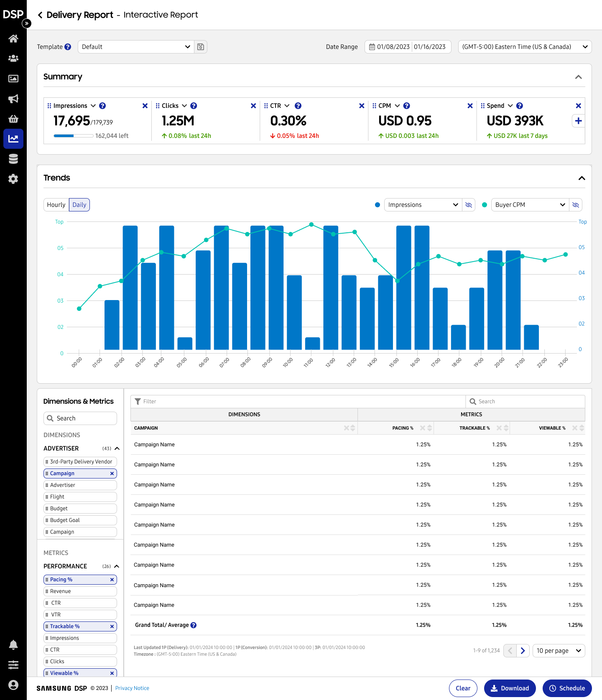Viewport: 602px width, 700px height.
Task: Add a summary metric with plus icon
Action: (x=578, y=121)
